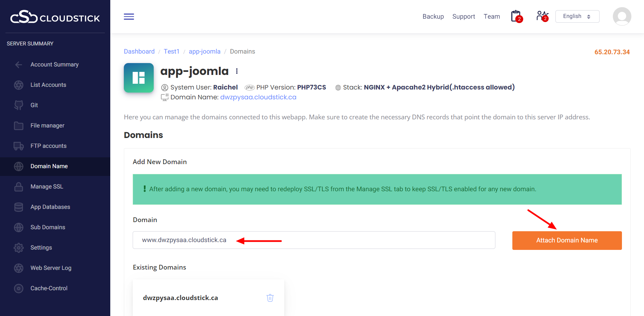Open the app-joomla three-dot options menu

tap(237, 71)
